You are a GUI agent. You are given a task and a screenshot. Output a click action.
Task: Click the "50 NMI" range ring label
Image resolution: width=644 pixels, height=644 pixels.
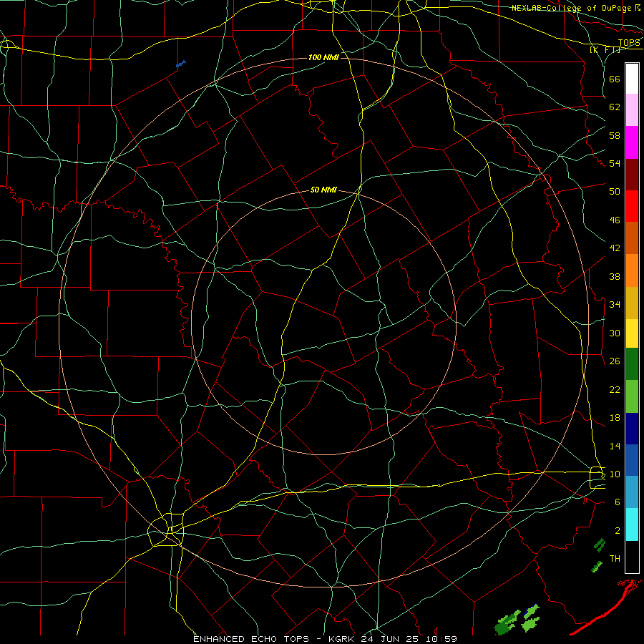323,190
